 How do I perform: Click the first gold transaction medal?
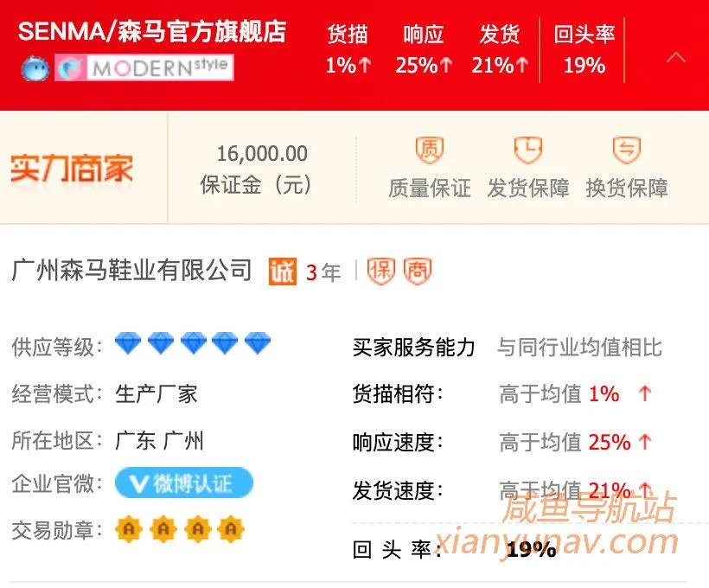[129, 528]
